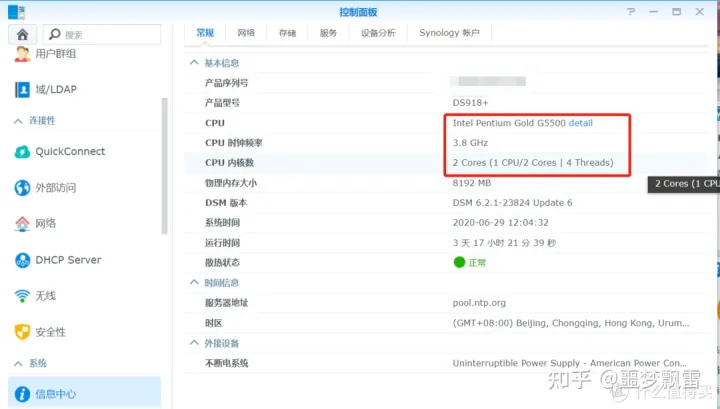Minimize the Control Panel window
The image size is (720, 409).
(653, 11)
